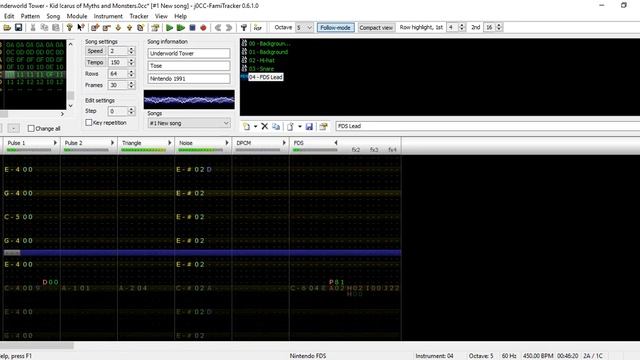Open the Module menu
This screenshot has height=360, width=640.
tap(77, 16)
